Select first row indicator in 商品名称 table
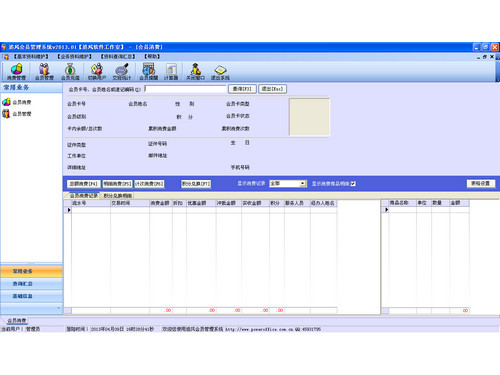This screenshot has width=500, height=375. coord(385,210)
